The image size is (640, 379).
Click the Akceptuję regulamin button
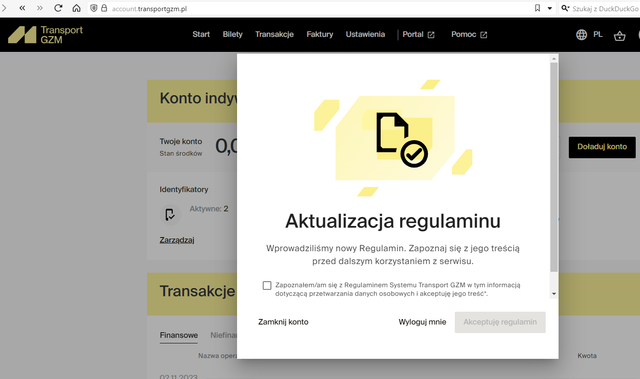pos(500,322)
